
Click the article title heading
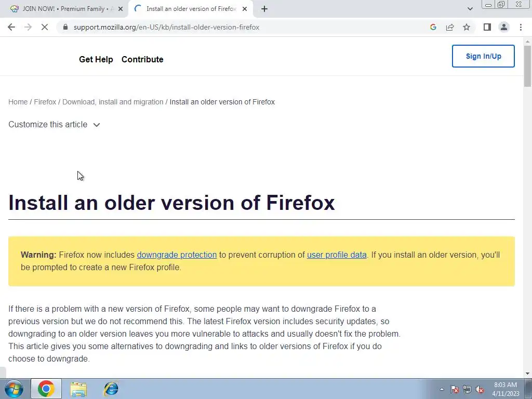pos(171,203)
